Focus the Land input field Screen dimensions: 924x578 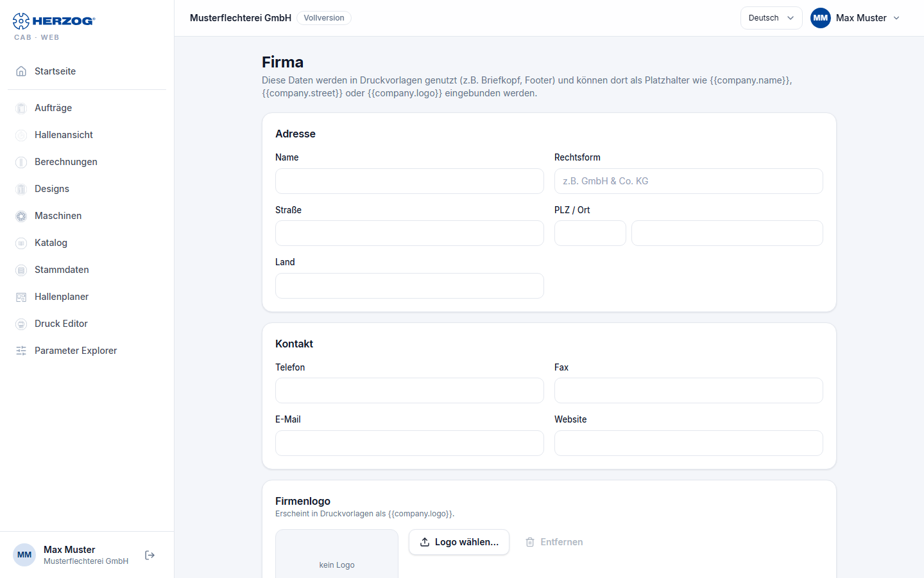click(409, 286)
